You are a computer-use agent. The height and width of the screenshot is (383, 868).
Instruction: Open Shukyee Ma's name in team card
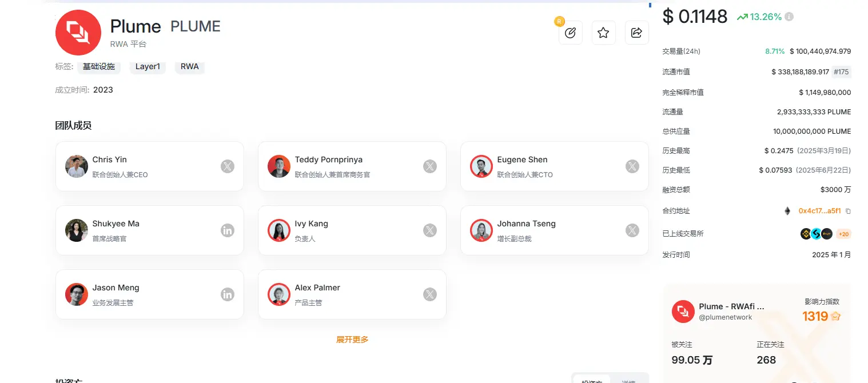click(116, 224)
